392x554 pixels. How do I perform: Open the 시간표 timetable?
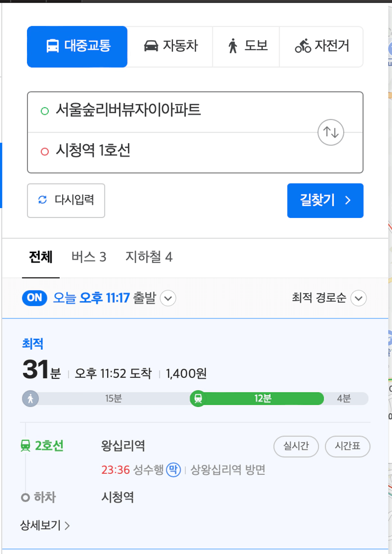click(x=347, y=446)
